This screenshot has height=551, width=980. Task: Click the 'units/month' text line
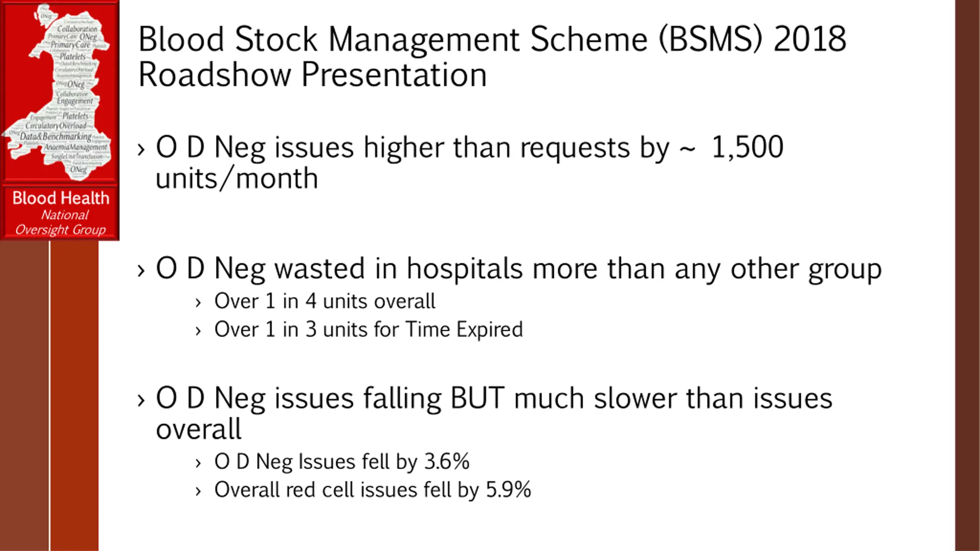[x=237, y=178]
